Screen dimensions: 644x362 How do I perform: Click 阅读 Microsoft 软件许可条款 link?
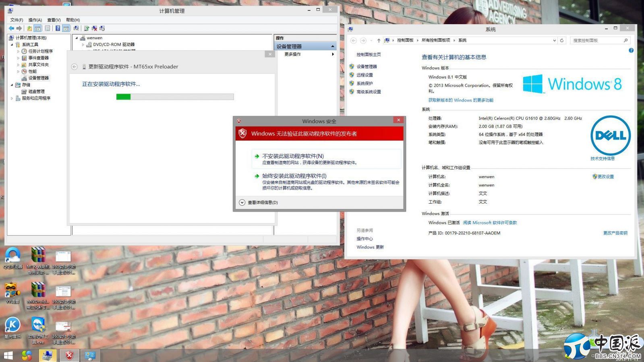tap(490, 223)
